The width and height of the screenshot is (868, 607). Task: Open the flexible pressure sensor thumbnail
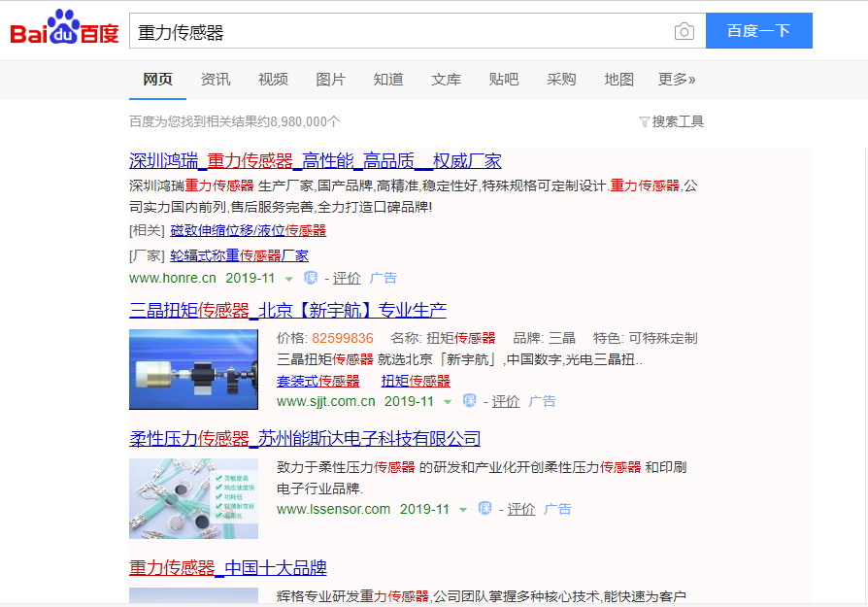click(x=193, y=498)
